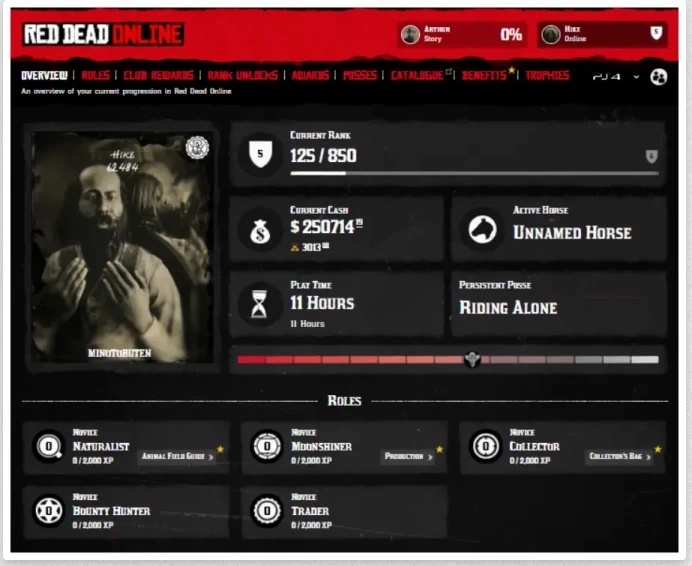Open the Animal Field Guide button
Viewport: 692px width, 566px height.
pos(177,457)
